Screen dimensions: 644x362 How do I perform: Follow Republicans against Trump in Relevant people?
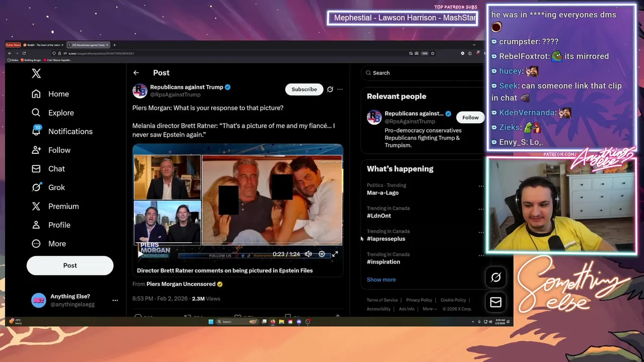pyautogui.click(x=470, y=117)
